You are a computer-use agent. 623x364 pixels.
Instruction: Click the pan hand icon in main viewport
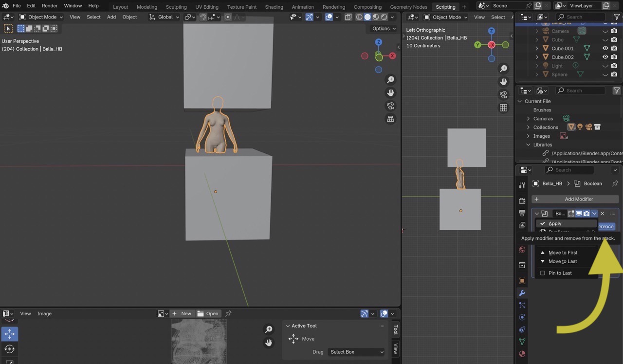(390, 93)
